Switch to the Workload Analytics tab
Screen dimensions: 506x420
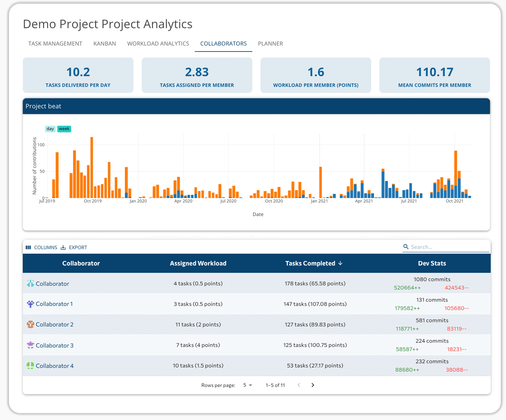click(x=158, y=44)
